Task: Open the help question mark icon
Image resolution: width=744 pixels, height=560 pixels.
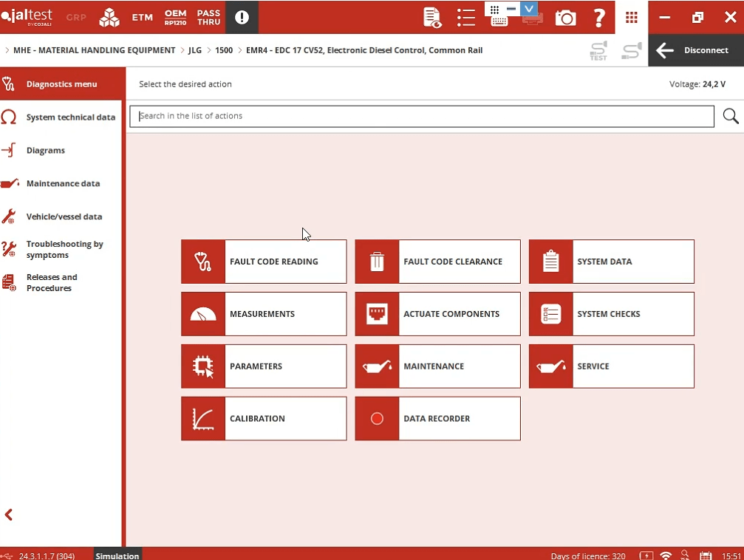Action: point(599,18)
